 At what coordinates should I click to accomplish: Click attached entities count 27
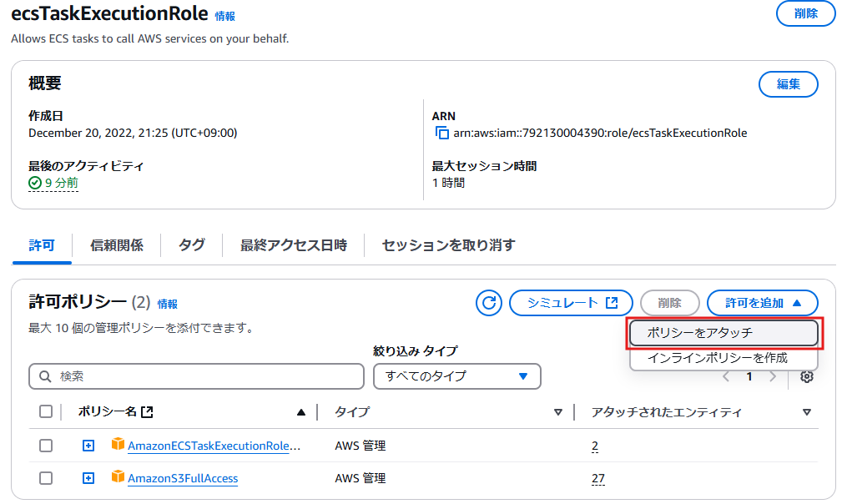pyautogui.click(x=598, y=479)
